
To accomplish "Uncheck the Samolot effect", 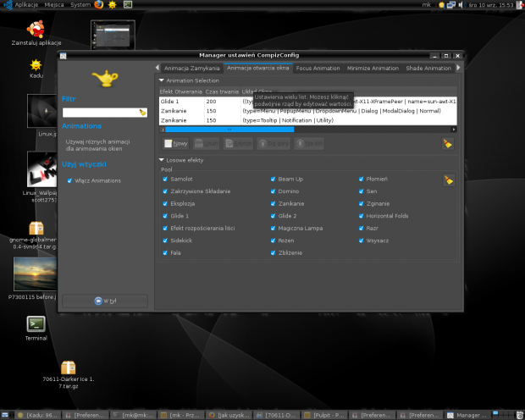I will [165, 179].
